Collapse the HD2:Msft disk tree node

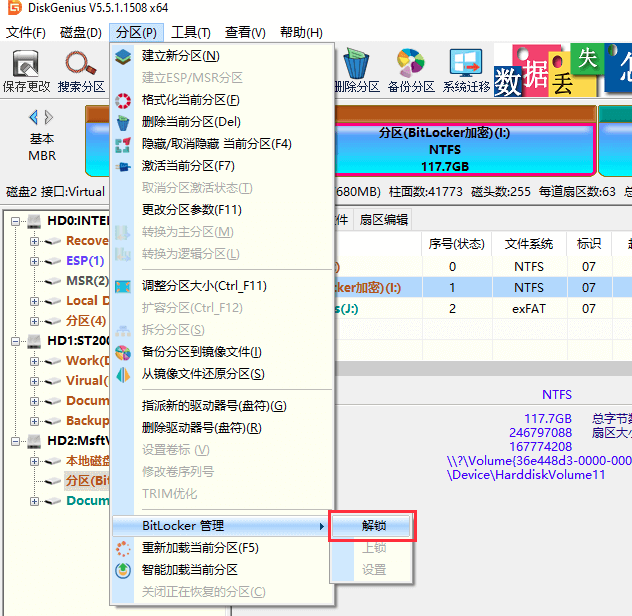(x=15, y=441)
